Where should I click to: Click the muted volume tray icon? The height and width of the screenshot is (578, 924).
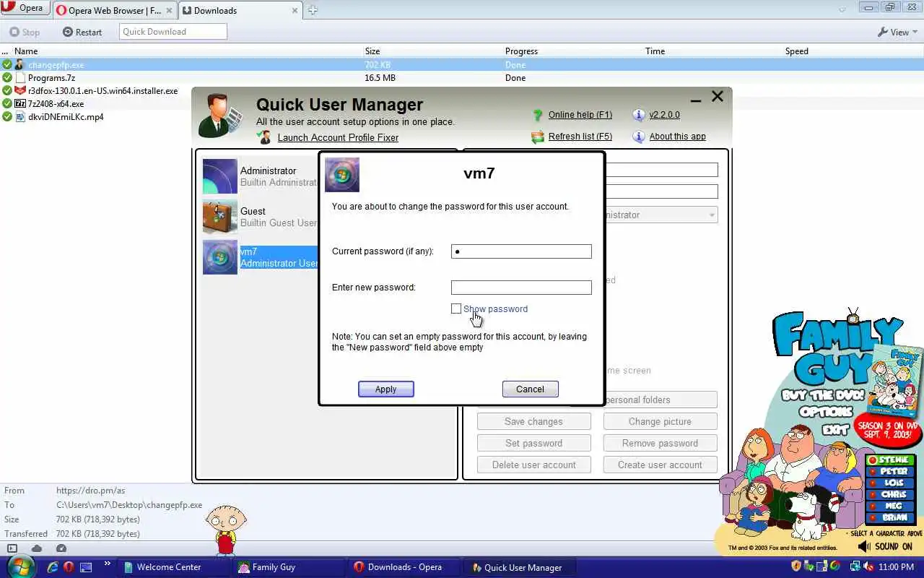click(869, 566)
